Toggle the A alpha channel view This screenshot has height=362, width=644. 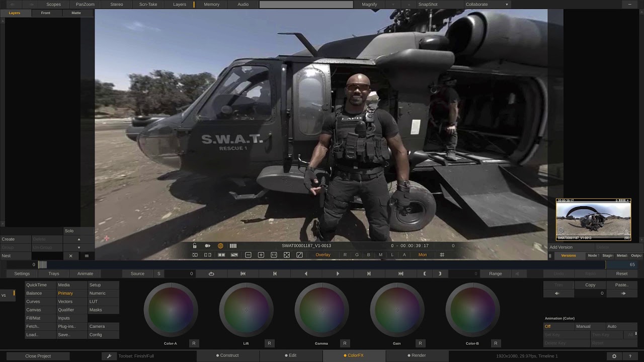(x=404, y=255)
